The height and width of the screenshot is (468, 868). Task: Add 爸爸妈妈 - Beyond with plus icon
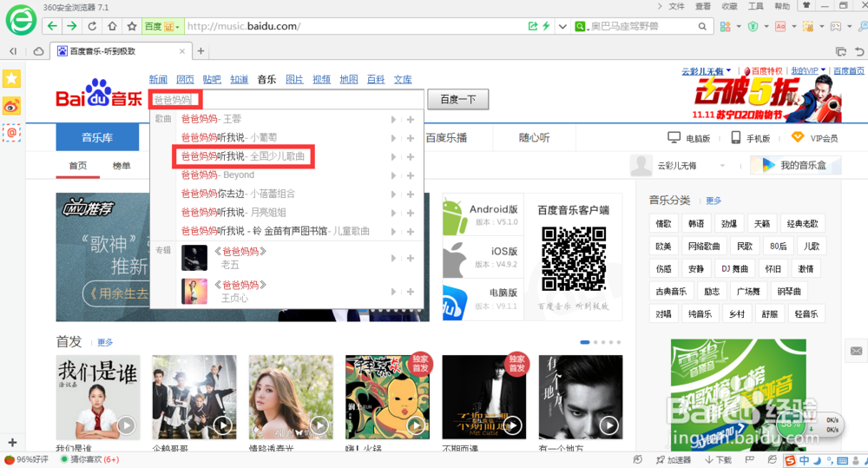coord(411,175)
